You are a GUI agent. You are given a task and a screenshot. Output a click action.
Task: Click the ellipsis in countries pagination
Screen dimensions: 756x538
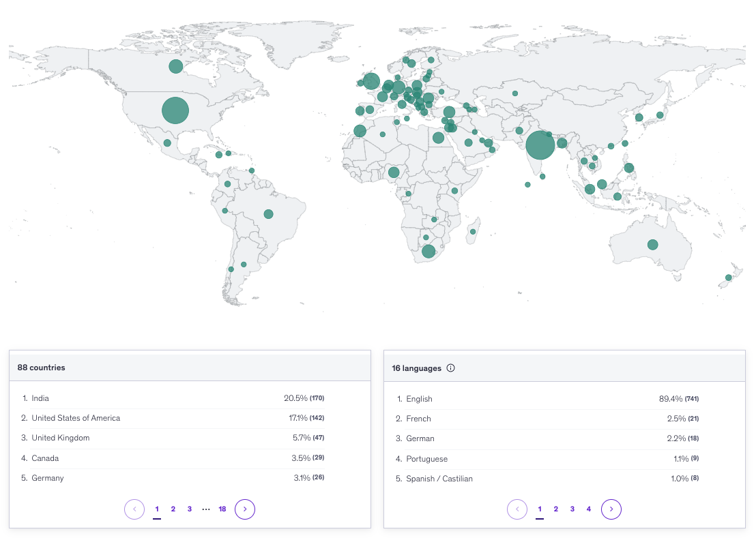tap(206, 509)
